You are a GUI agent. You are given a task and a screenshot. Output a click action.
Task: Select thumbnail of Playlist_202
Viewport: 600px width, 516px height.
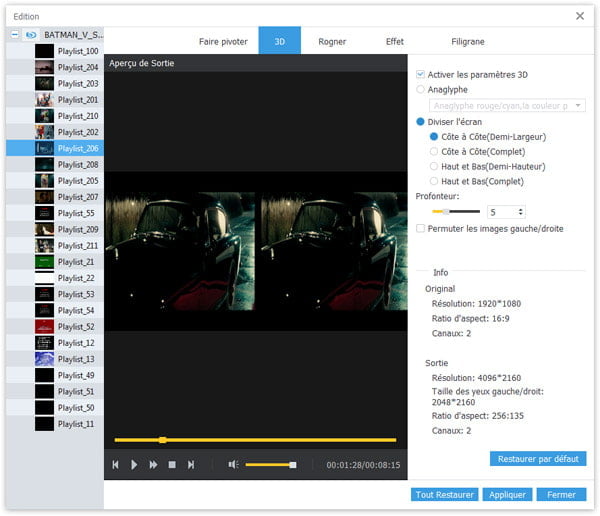tap(44, 132)
